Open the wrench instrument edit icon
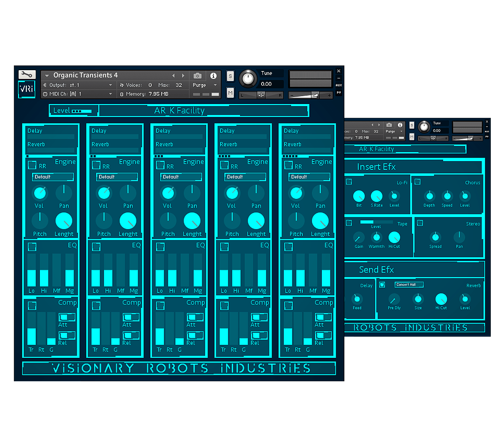The height and width of the screenshot is (448, 499). pyautogui.click(x=27, y=75)
